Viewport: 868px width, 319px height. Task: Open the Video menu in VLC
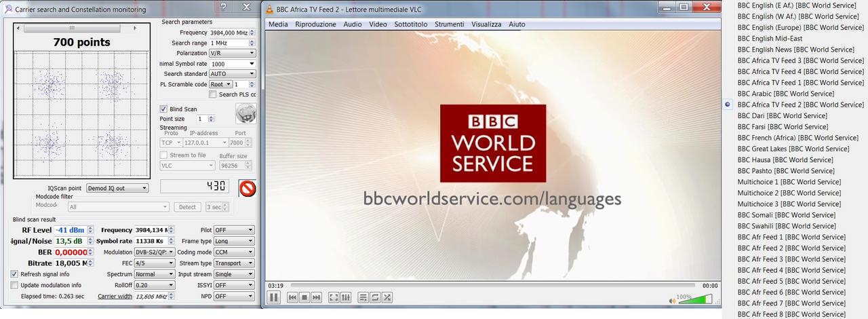[378, 24]
